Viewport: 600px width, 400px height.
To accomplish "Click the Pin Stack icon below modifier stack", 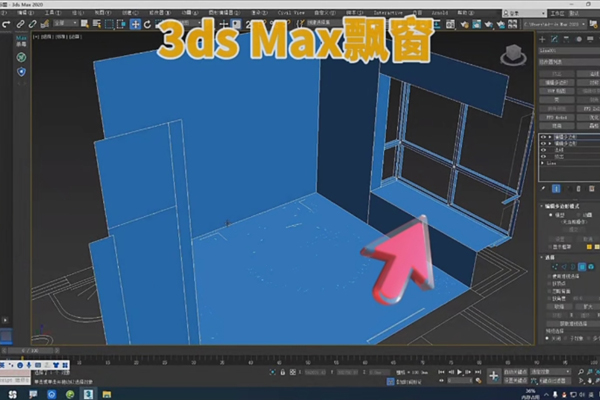I will pos(543,189).
